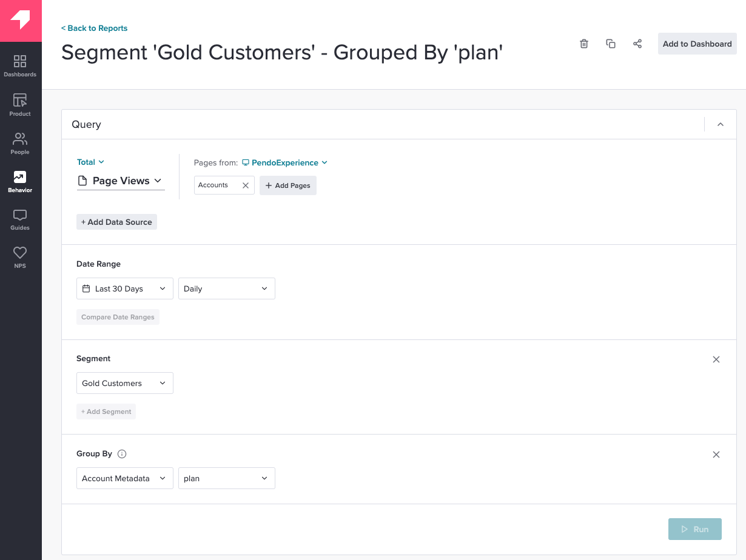The height and width of the screenshot is (560, 746).
Task: Click the Query panel heading
Action: click(x=86, y=124)
